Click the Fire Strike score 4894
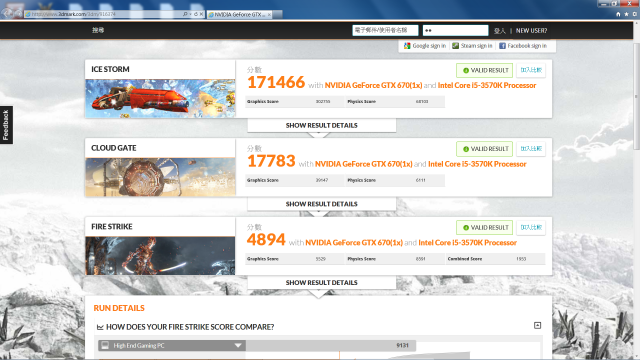 pos(266,240)
